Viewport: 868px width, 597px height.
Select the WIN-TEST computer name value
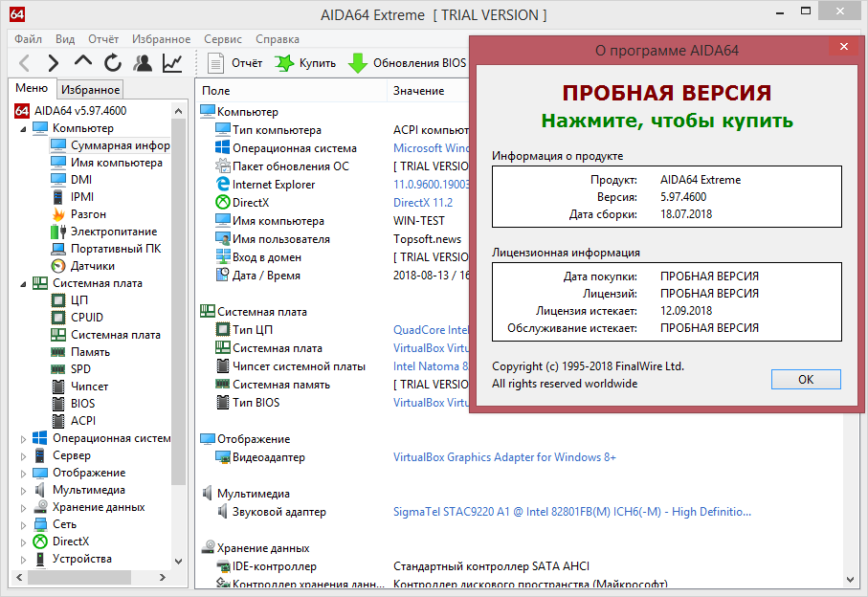[419, 221]
